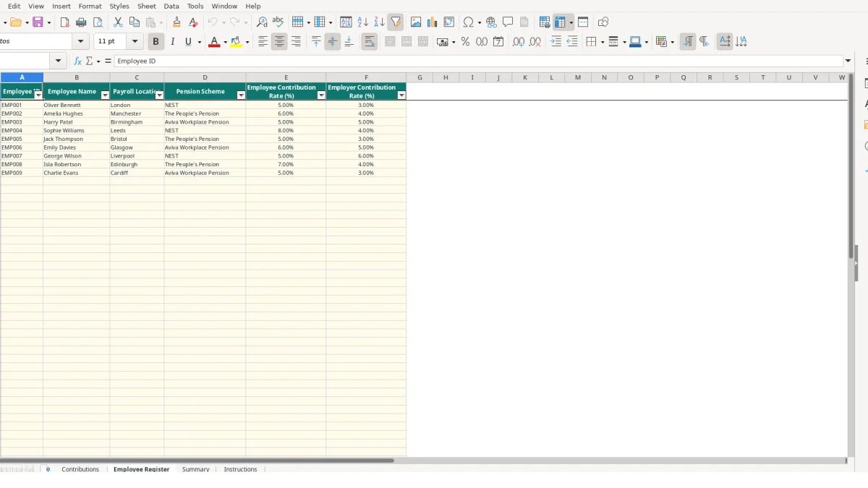
Task: Open the font size dropdown
Action: pyautogui.click(x=135, y=42)
